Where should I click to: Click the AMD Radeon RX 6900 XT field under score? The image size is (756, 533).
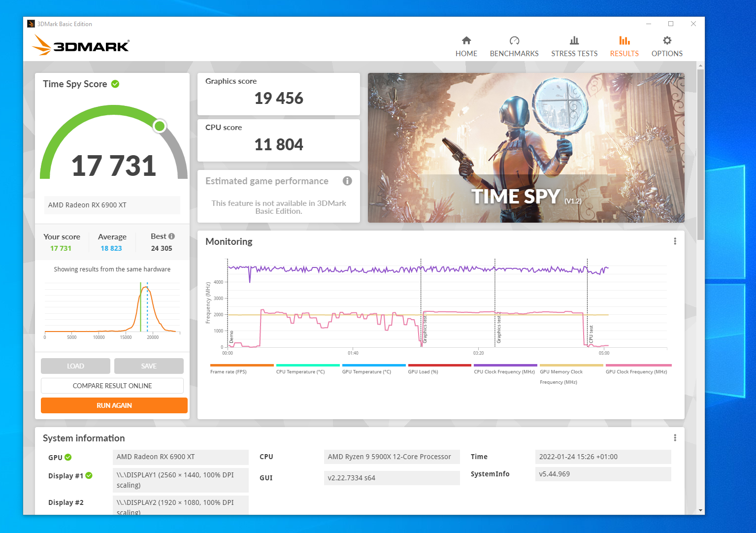click(x=112, y=205)
